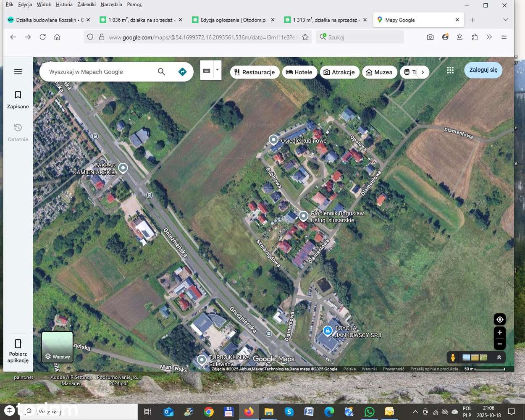Filter by Atrakcje
The width and height of the screenshot is (525, 420).
pyautogui.click(x=339, y=72)
